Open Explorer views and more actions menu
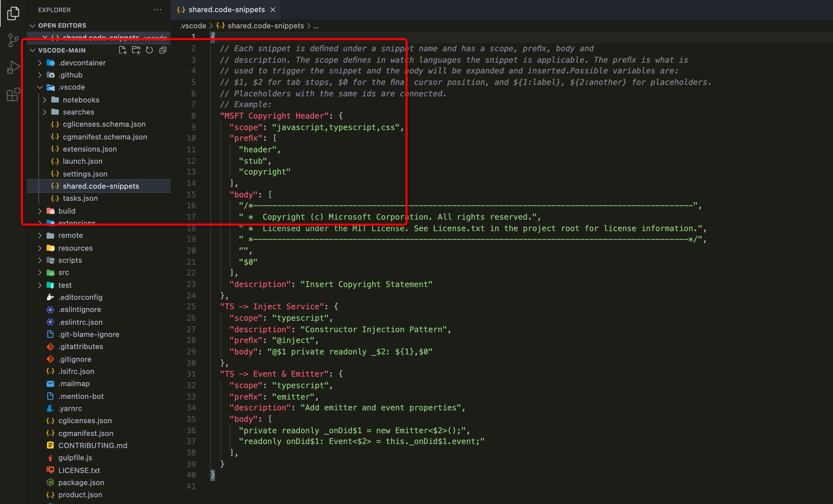Image resolution: width=833 pixels, height=504 pixels. coord(158,10)
